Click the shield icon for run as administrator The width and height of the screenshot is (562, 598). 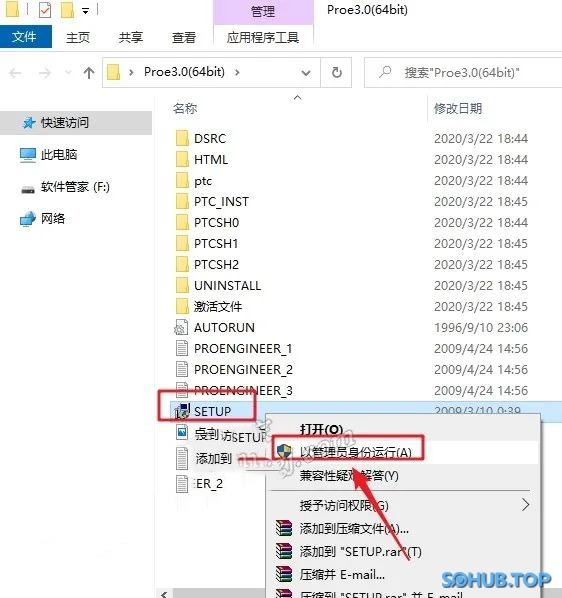click(x=284, y=452)
